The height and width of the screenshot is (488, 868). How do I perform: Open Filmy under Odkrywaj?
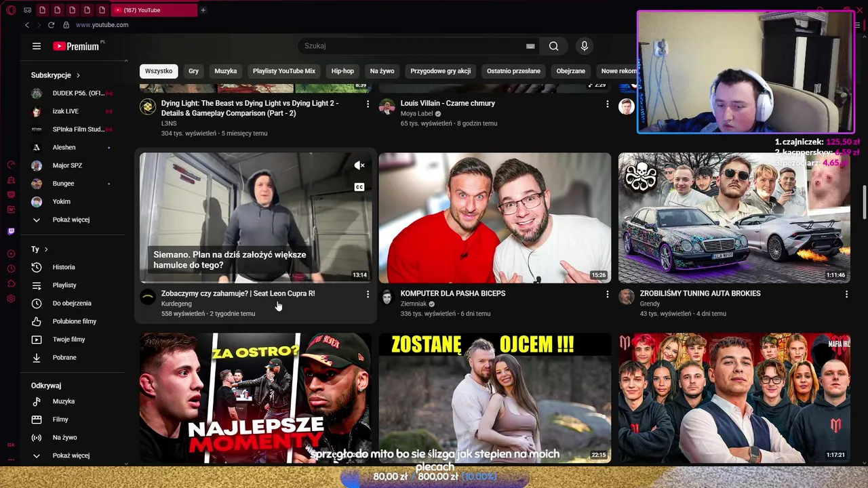point(72,420)
